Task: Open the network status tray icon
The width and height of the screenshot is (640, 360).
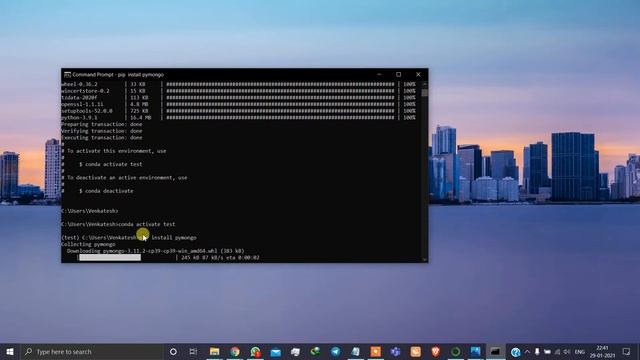Action: 557,352
